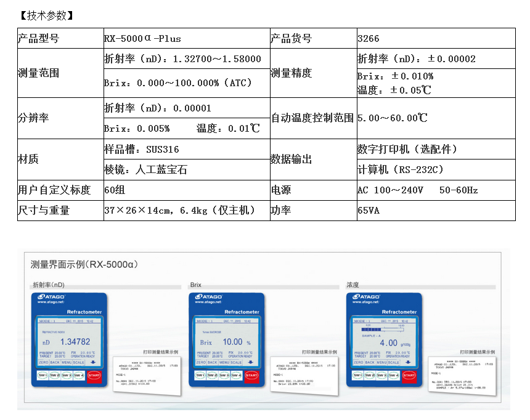Screen dimensions: 530x420
Task: Select the 折射率 ±0.00002 accuracy cell
Action: click(x=436, y=59)
